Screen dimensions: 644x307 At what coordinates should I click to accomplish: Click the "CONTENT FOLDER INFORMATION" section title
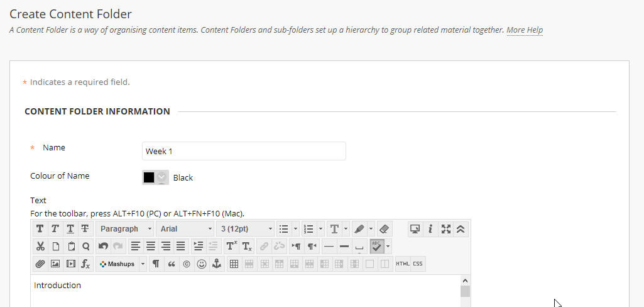click(x=97, y=111)
